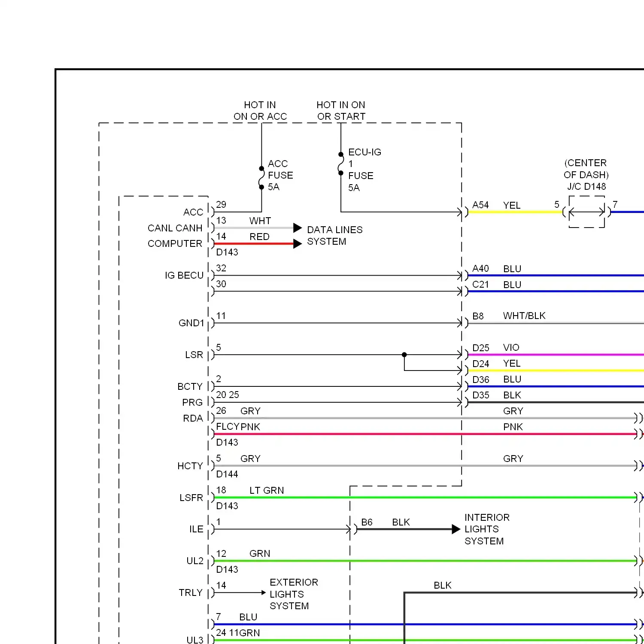Select the "EXTERIOR LIGHTS SYSTEM" text
The width and height of the screenshot is (644, 644).
[x=294, y=594]
